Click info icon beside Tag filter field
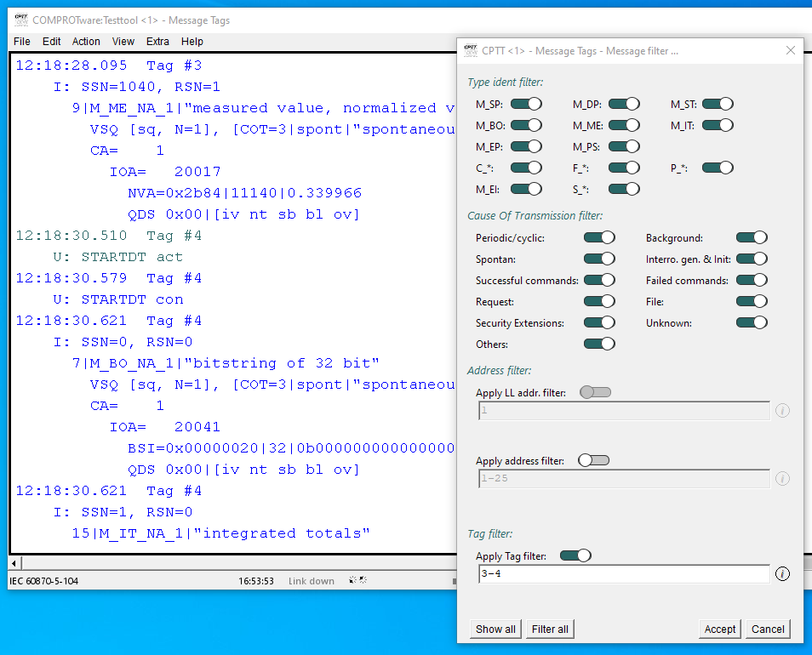The image size is (812, 655). click(x=782, y=574)
